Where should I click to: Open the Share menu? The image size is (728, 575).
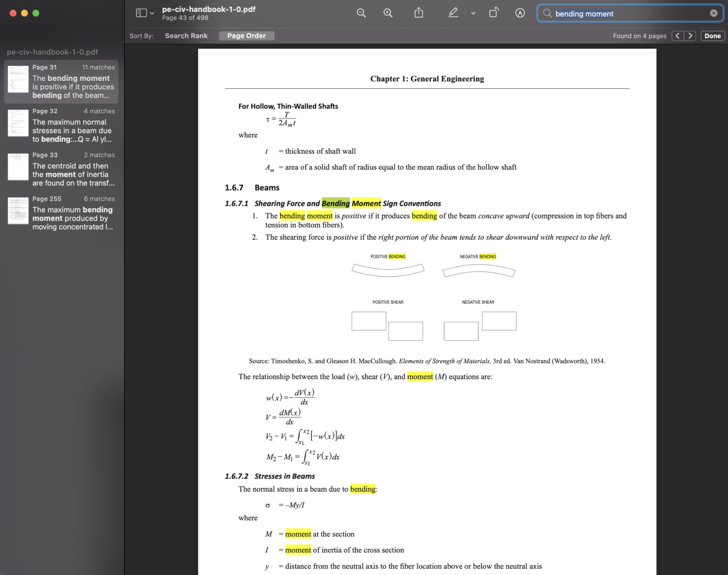point(419,13)
